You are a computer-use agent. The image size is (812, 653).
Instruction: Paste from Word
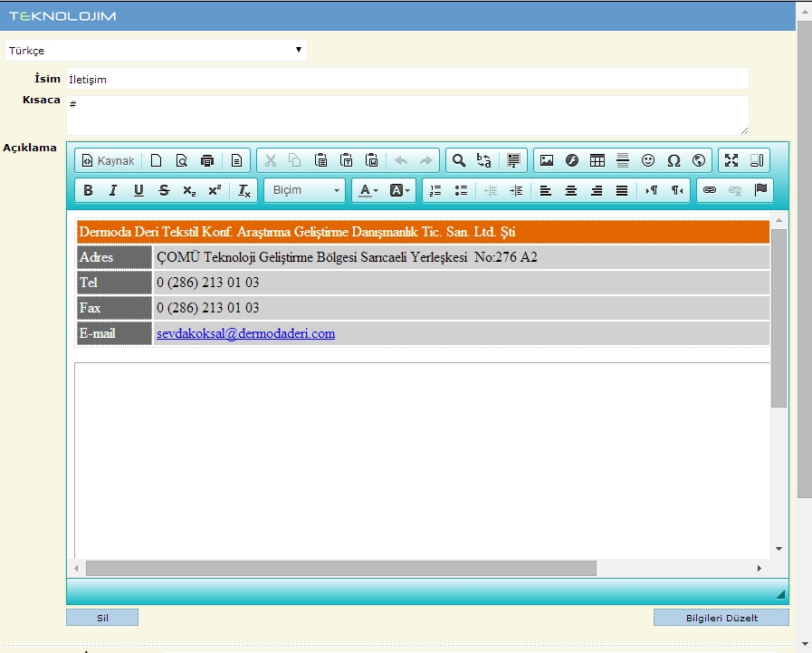372,160
